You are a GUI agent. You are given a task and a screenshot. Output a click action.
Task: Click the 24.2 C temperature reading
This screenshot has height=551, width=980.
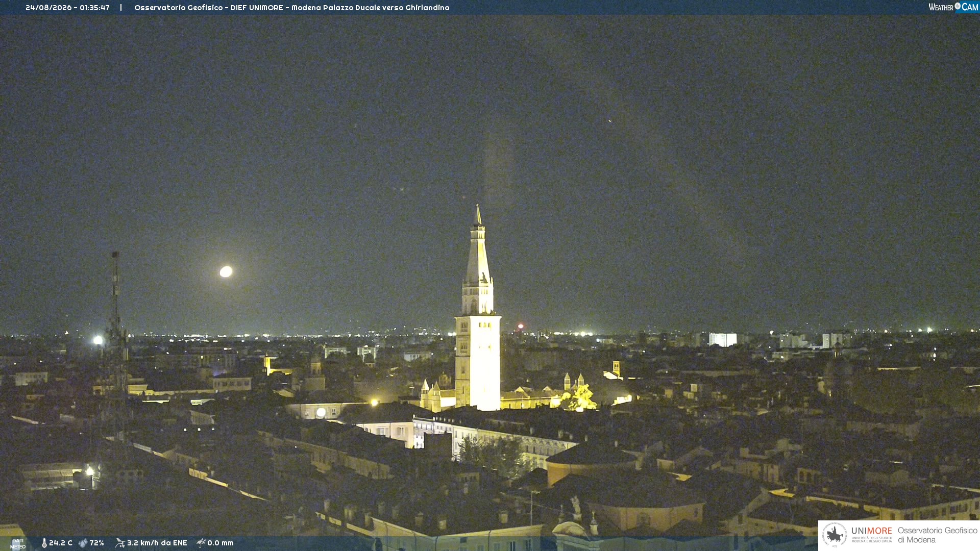tap(61, 543)
